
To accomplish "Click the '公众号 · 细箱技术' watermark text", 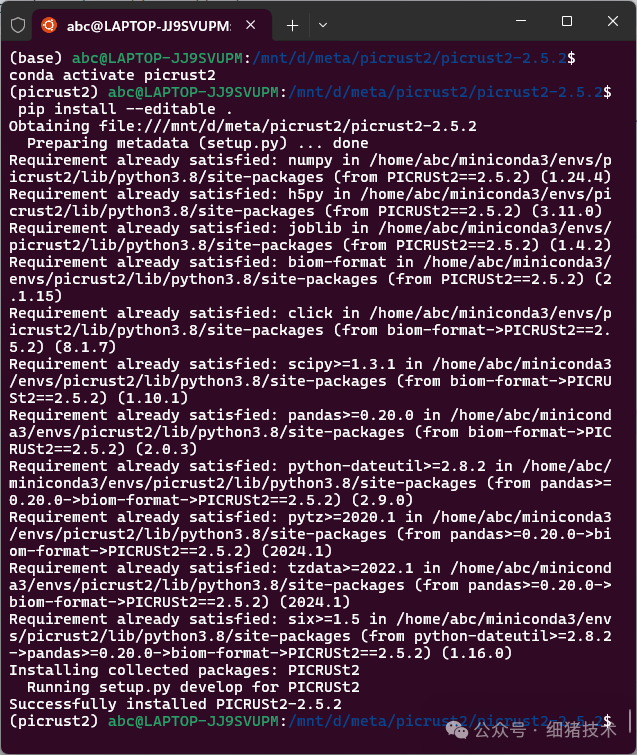I will point(548,731).
